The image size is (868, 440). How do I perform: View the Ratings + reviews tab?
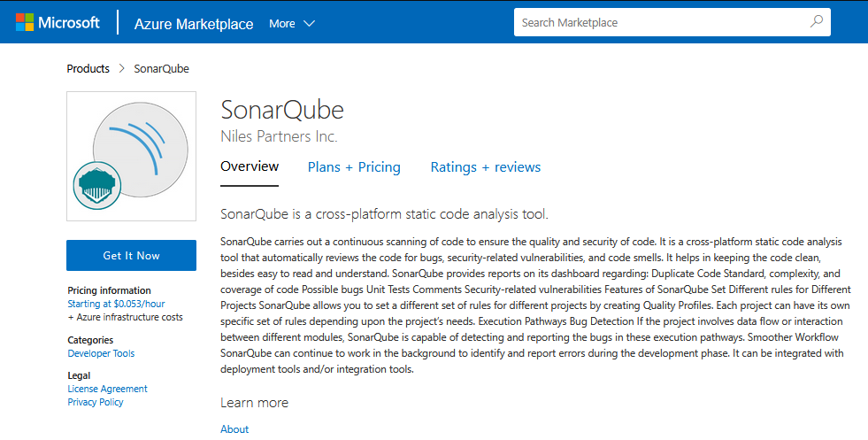[485, 167]
